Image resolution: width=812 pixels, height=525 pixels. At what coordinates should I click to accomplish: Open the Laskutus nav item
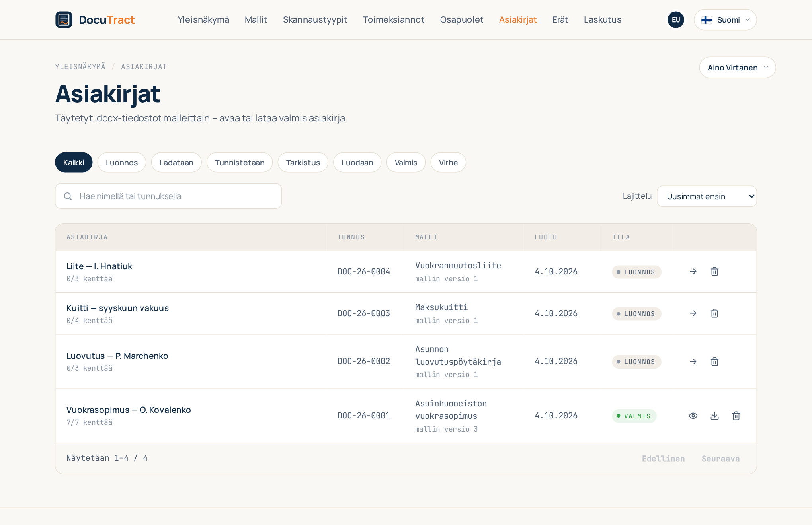pos(602,20)
